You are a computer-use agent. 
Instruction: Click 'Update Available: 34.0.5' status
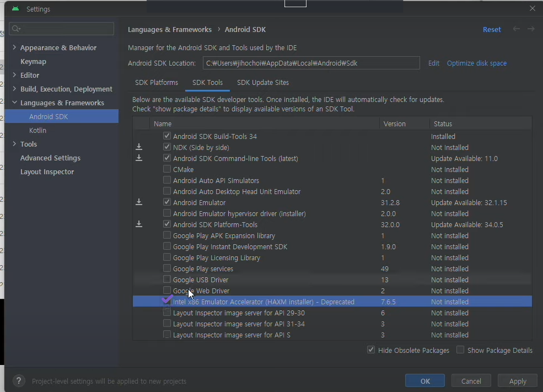pos(467,225)
